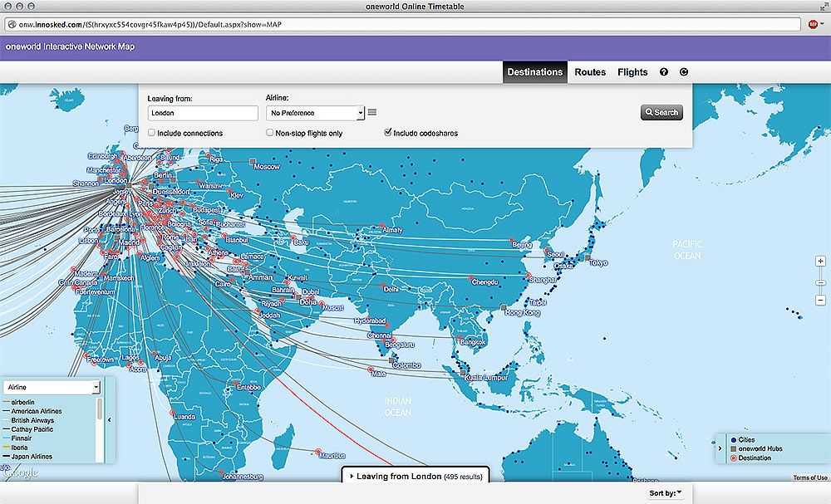Open the Terms of Use link
Screen dimensions: 831x504
pos(809,477)
